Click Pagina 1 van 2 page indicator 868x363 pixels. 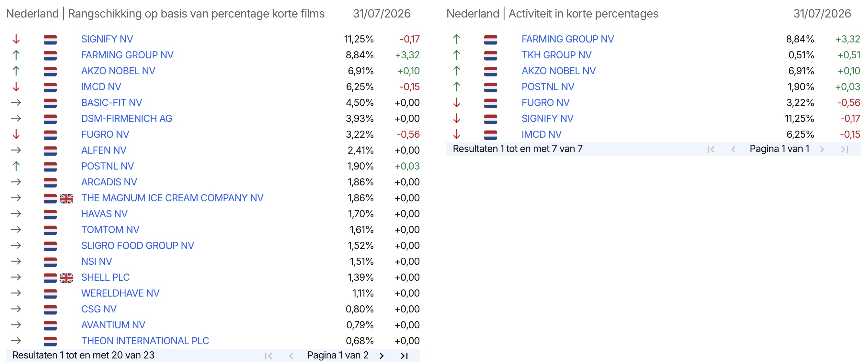pyautogui.click(x=337, y=355)
